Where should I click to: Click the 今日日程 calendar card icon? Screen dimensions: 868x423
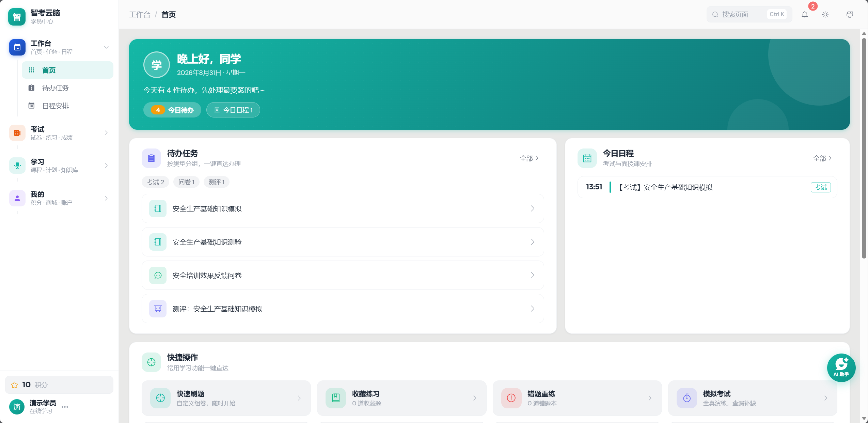point(587,158)
